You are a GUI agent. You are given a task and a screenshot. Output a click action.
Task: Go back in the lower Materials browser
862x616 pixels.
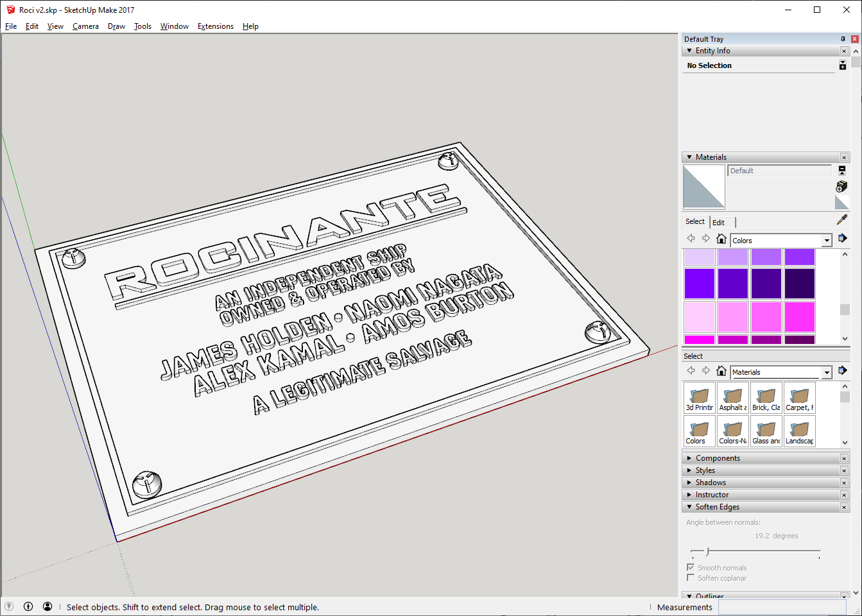tap(691, 370)
